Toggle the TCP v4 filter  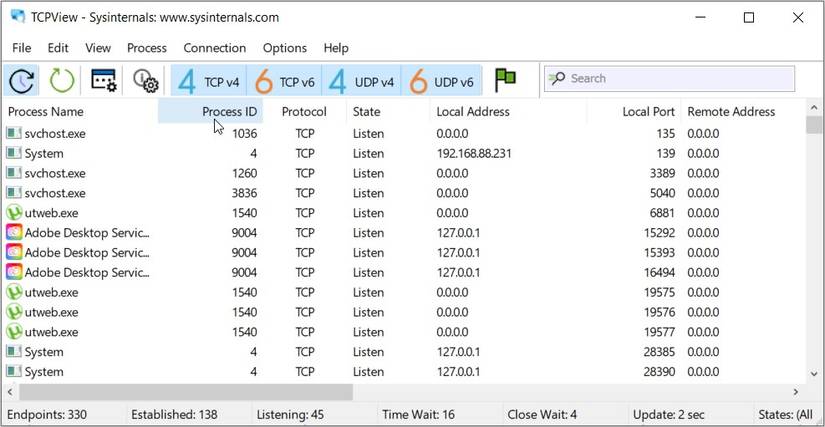208,81
